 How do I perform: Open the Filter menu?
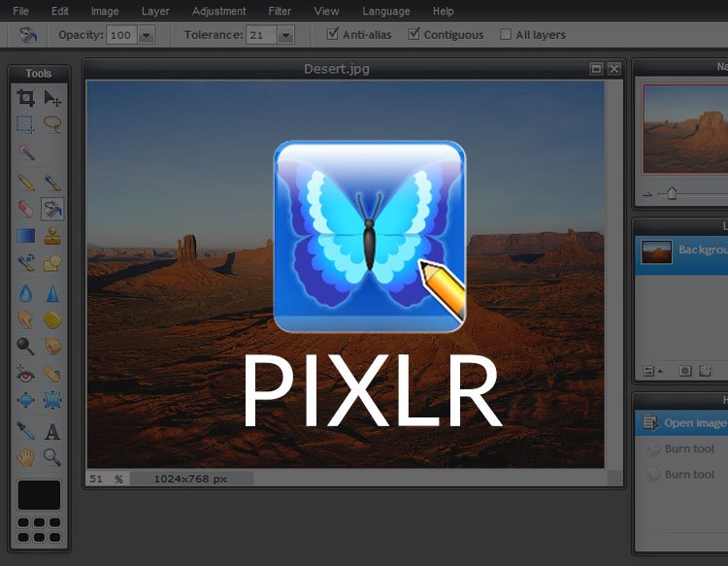280,11
